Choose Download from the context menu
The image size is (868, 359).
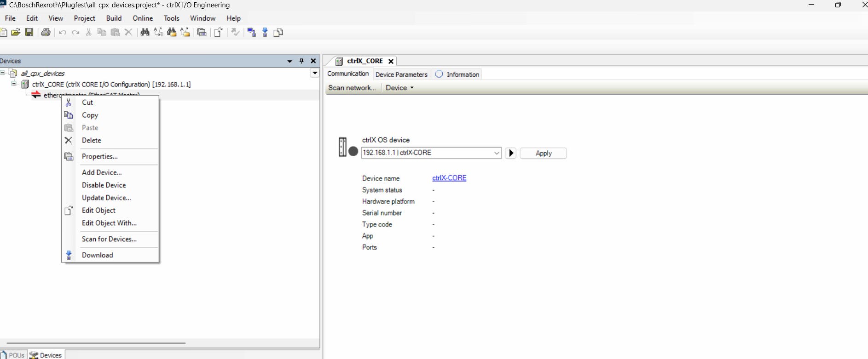pos(110,255)
